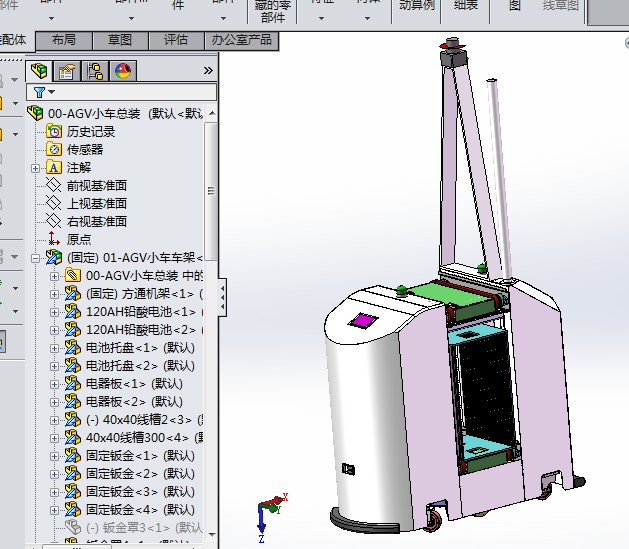Screen dimensions: 629x549
Task: Open the FeatureManager design tree tab
Action: pos(40,71)
